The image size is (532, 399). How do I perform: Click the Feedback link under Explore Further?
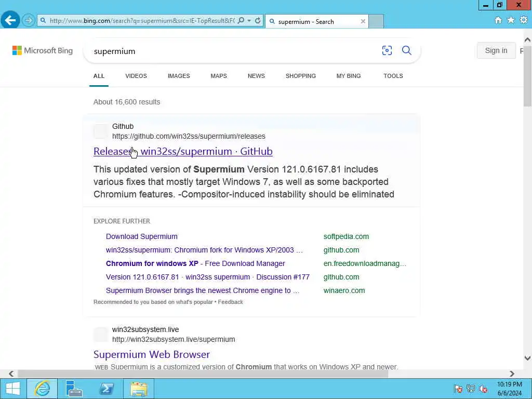pyautogui.click(x=230, y=302)
